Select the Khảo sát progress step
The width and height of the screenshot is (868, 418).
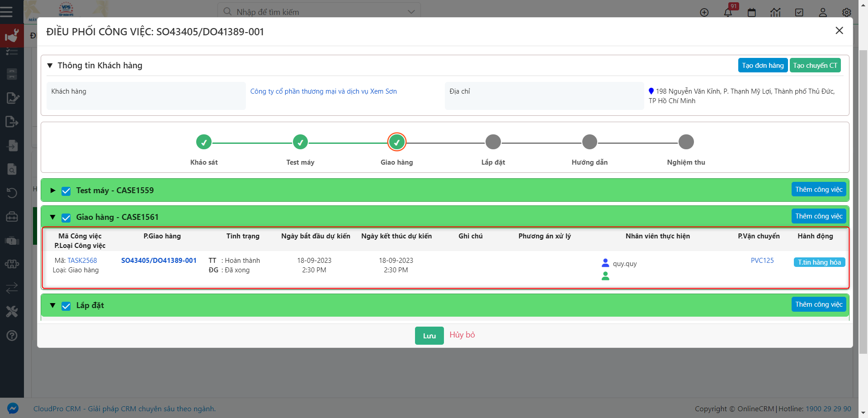(204, 142)
